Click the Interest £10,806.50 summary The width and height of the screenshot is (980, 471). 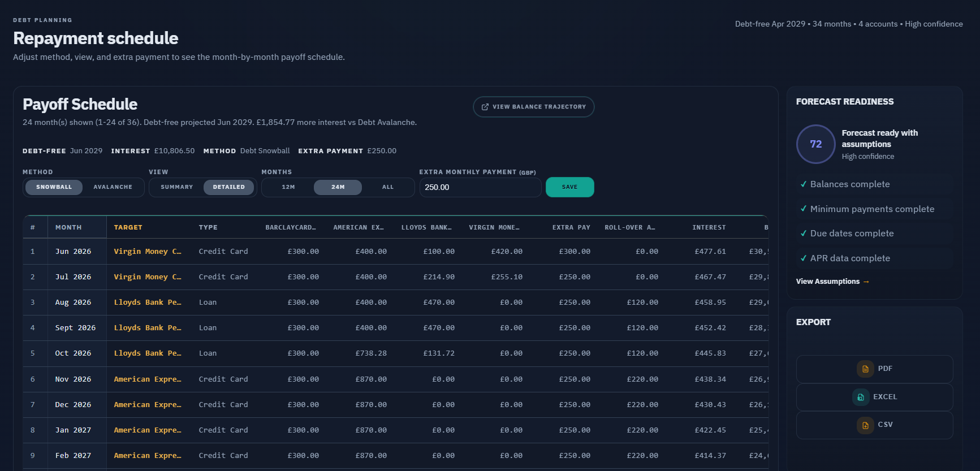[x=153, y=151]
